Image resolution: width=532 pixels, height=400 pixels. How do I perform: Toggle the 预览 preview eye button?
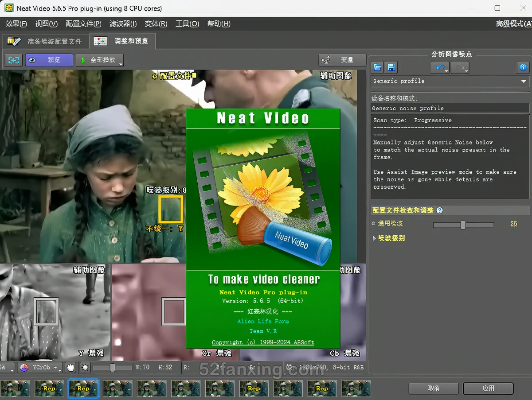(x=49, y=60)
